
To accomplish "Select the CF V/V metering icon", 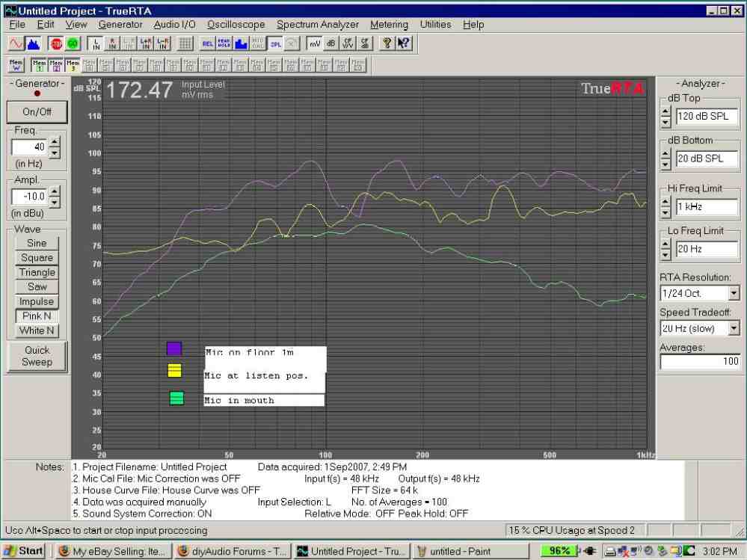I will (348, 44).
